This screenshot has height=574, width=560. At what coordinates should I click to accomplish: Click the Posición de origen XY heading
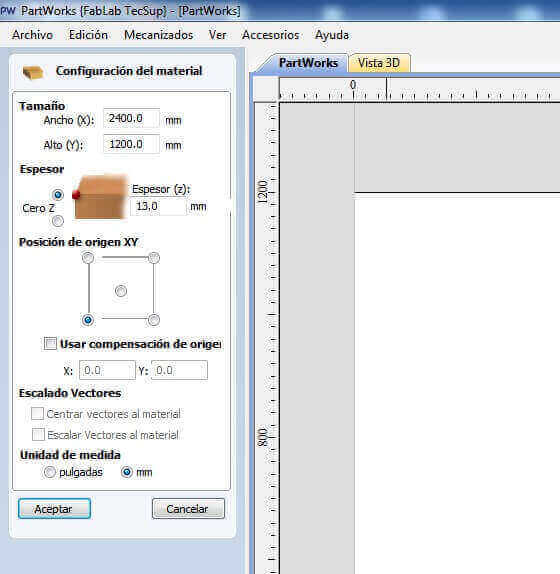(79, 242)
